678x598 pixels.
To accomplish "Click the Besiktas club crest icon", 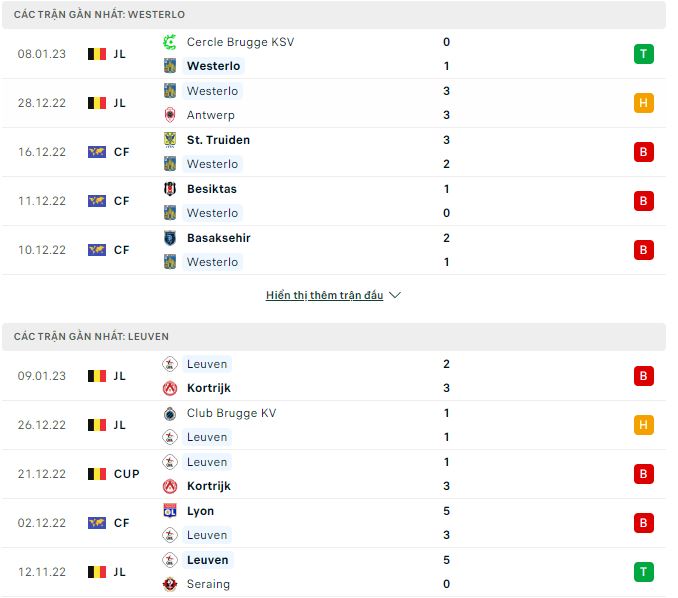I will click(x=170, y=189).
